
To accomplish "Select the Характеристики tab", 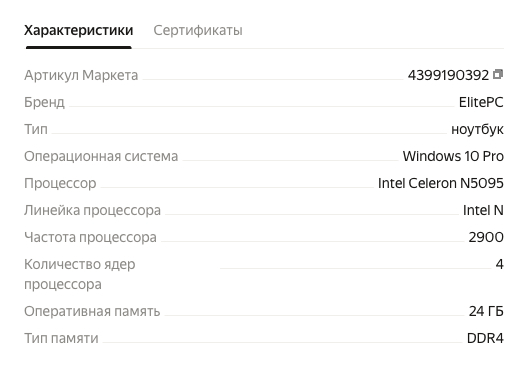I will point(78,30).
